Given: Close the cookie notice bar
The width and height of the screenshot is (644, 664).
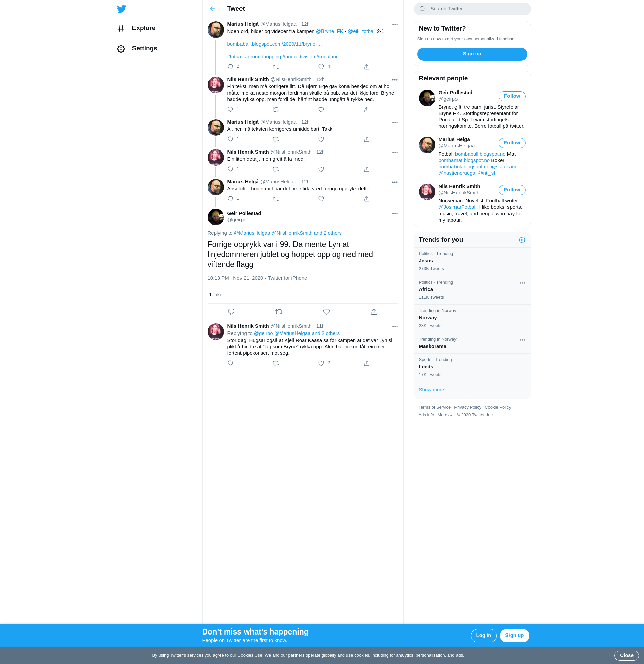Looking at the screenshot, I should (x=626, y=656).
